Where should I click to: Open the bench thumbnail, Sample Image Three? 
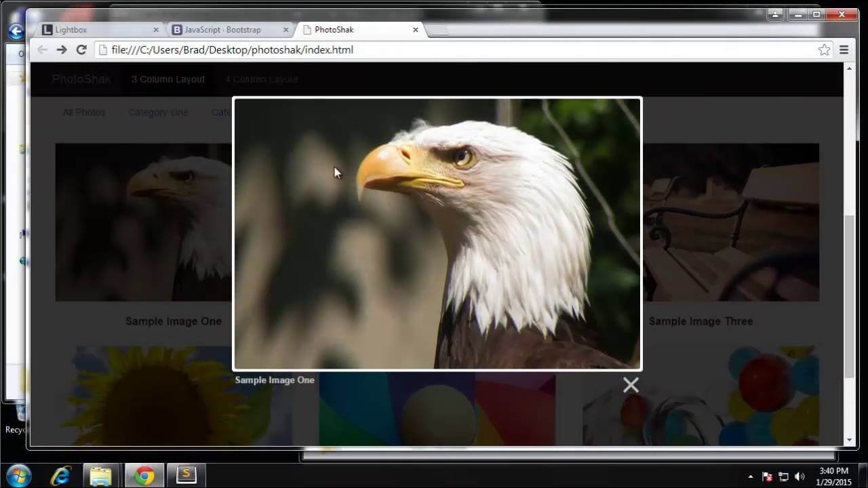[x=731, y=222]
